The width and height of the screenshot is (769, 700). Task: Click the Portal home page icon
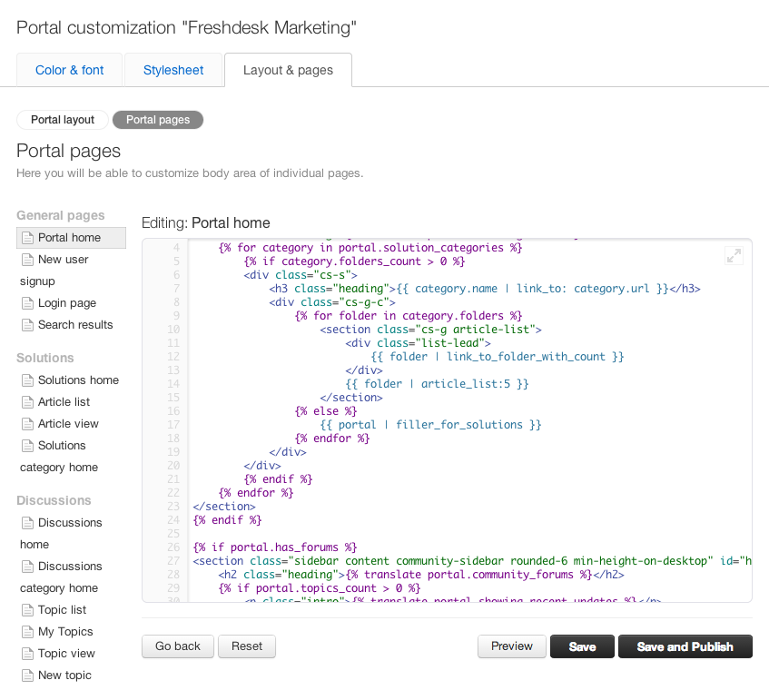[28, 238]
